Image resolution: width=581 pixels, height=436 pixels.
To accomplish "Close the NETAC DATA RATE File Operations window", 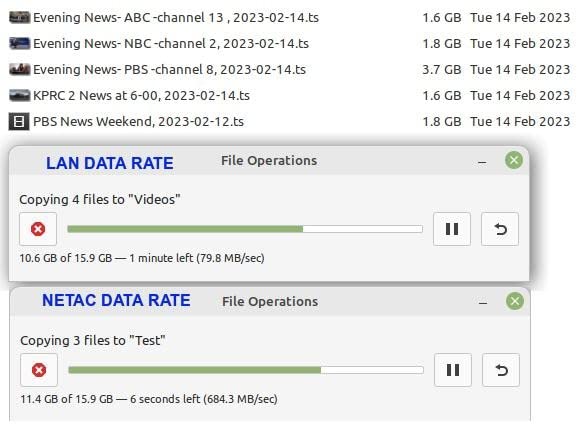I will [515, 301].
